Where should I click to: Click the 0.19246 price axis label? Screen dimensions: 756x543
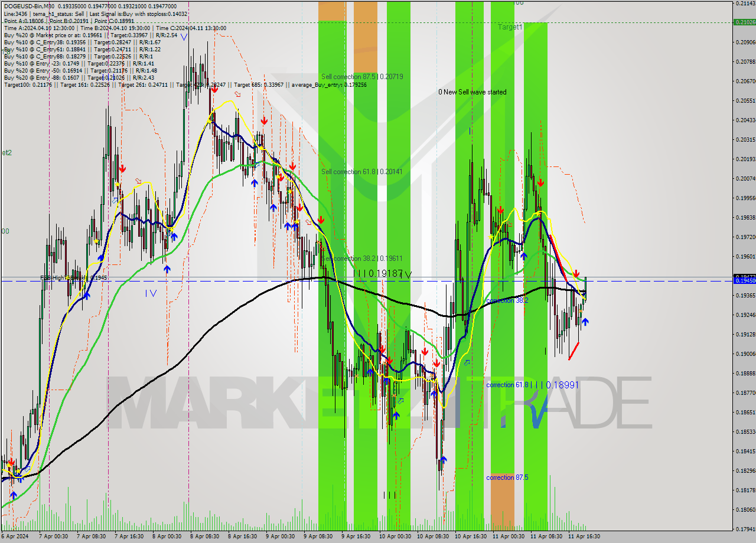click(745, 315)
